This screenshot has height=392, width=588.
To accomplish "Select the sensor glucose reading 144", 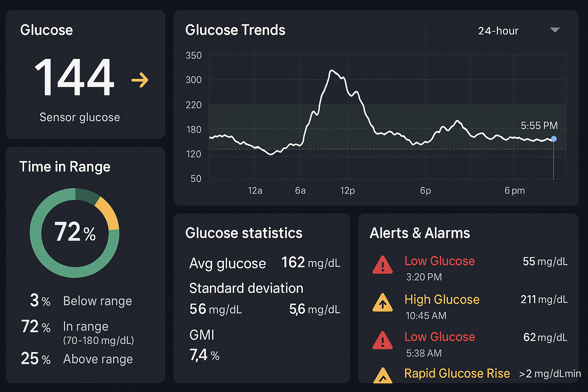I will [x=74, y=79].
